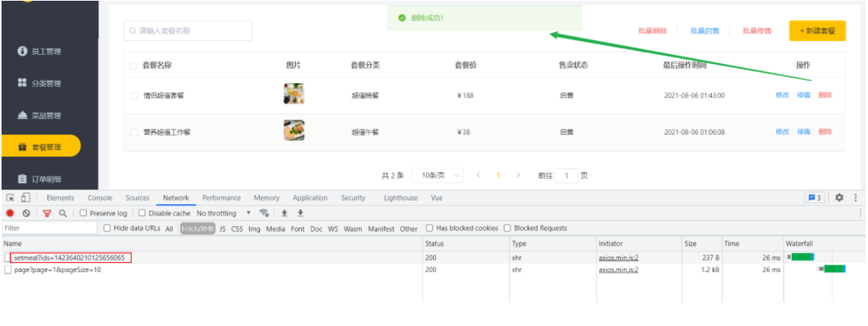
Task: Open 订单明细 in the sidebar
Action: pos(40,179)
